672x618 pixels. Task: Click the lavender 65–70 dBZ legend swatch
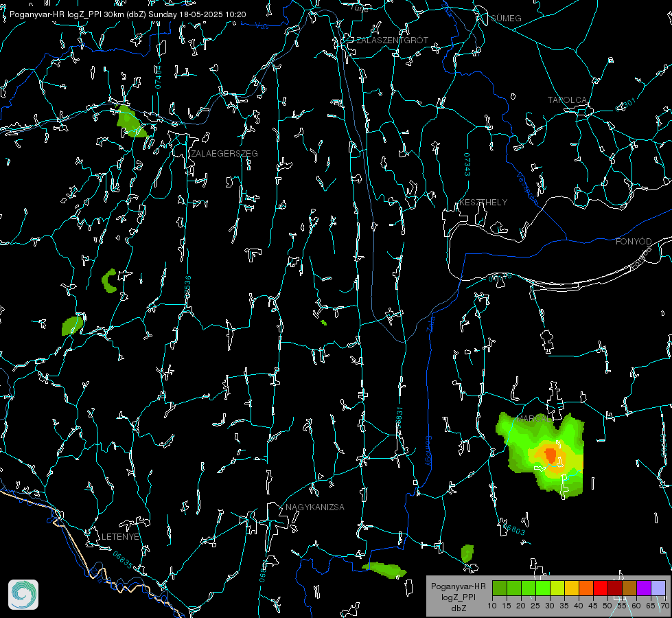click(x=658, y=588)
